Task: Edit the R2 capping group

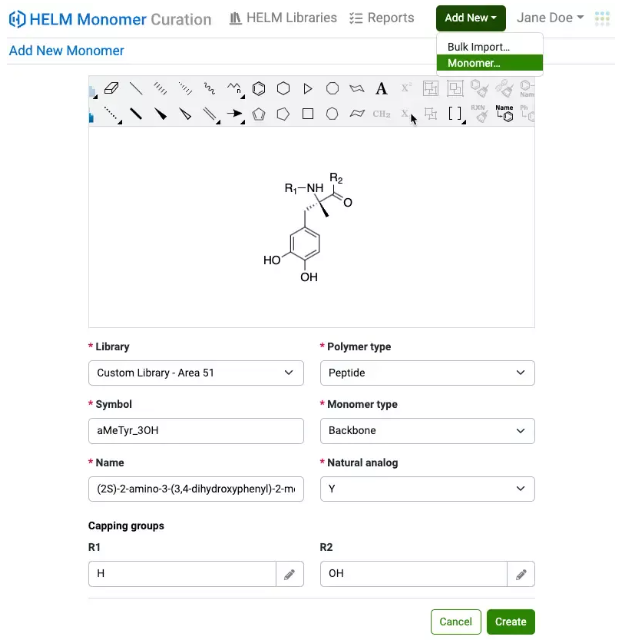Action: coord(521,574)
